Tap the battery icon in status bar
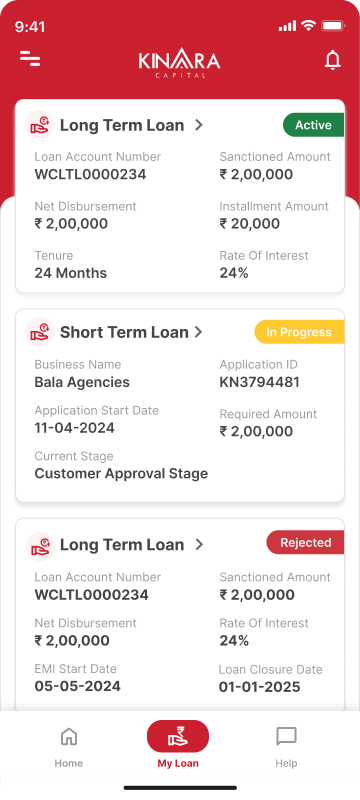 [333, 26]
